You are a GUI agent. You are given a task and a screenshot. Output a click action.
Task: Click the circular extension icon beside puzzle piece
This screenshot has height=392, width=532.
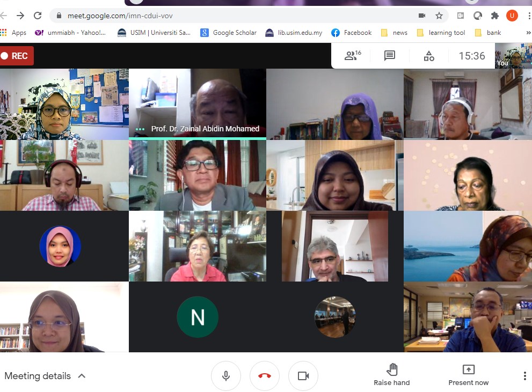(478, 16)
